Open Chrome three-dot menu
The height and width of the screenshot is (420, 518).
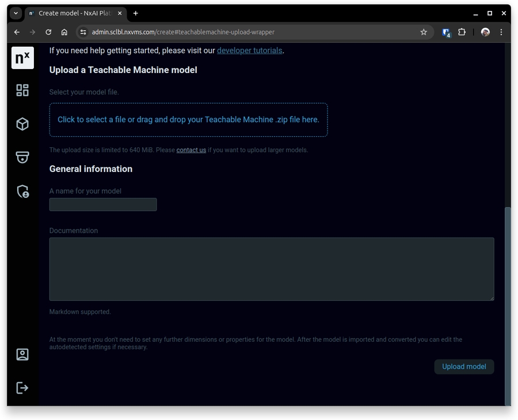(x=501, y=32)
